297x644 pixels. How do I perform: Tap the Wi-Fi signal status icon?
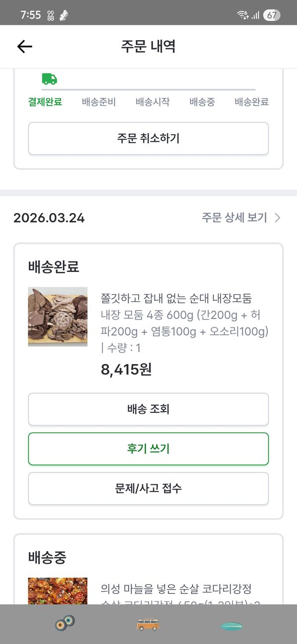tap(243, 15)
